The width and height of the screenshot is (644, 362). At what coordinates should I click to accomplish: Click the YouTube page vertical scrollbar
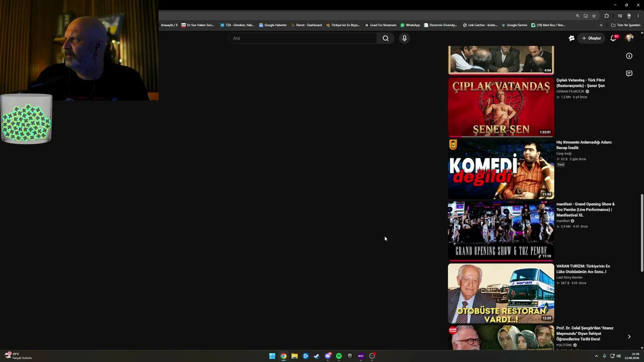641,233
